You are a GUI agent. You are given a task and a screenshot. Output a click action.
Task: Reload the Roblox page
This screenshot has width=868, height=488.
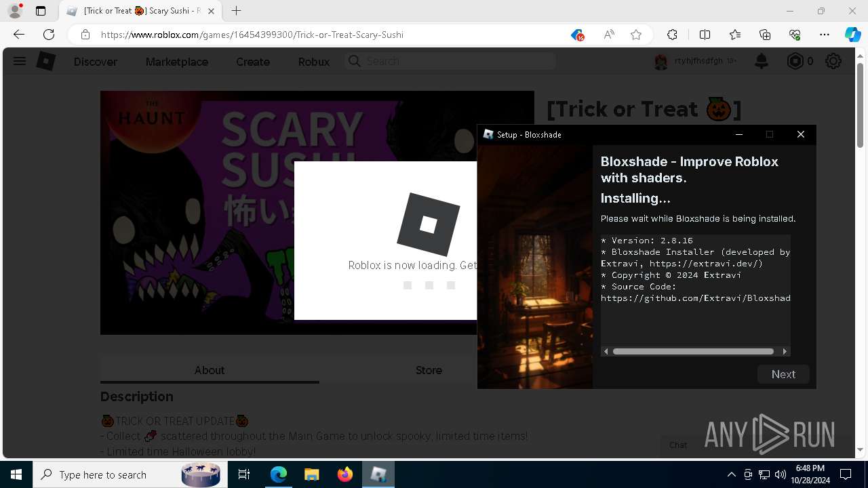coord(49,35)
